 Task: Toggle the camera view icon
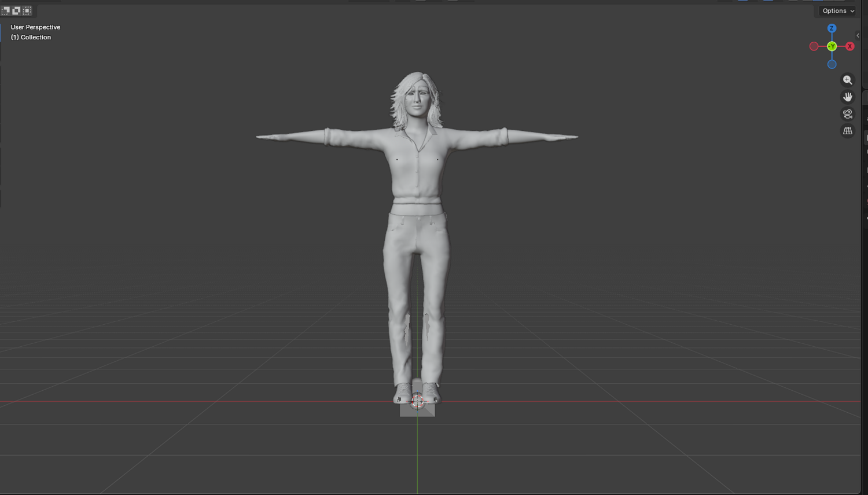point(848,113)
